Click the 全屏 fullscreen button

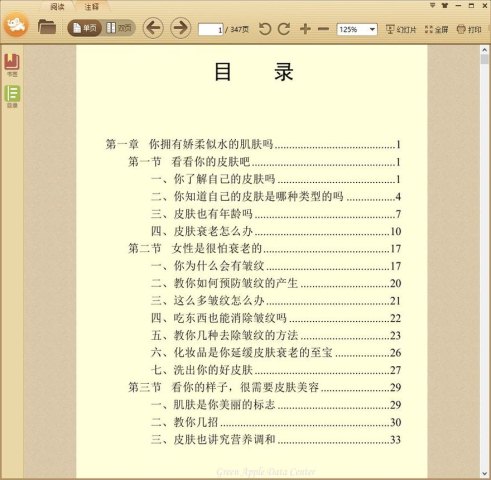coord(436,30)
